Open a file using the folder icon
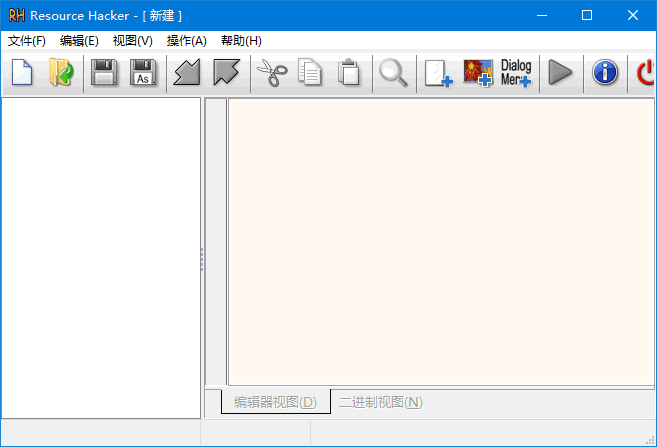The image size is (657, 447). tap(61, 73)
